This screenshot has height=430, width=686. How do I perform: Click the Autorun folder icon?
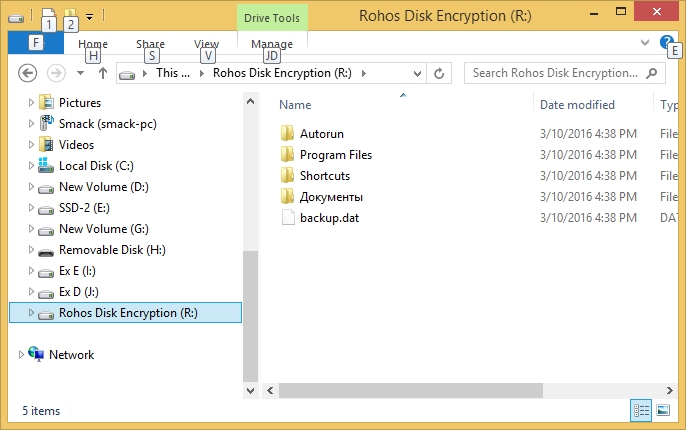click(x=287, y=133)
